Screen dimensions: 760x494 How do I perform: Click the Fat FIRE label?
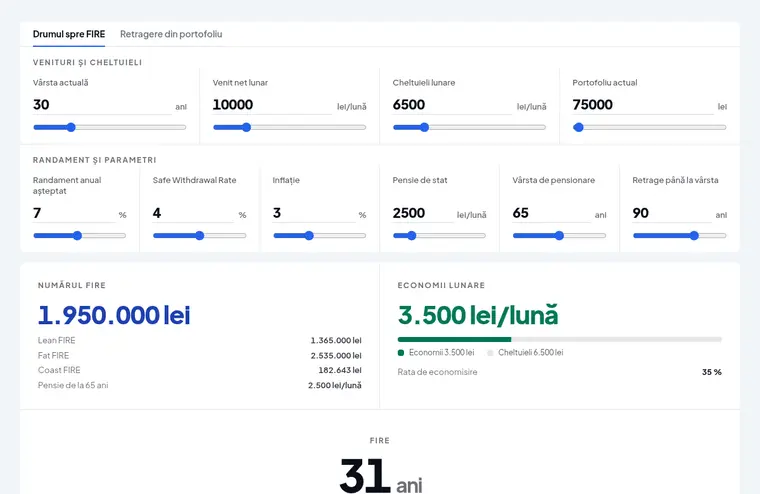[x=53, y=355]
